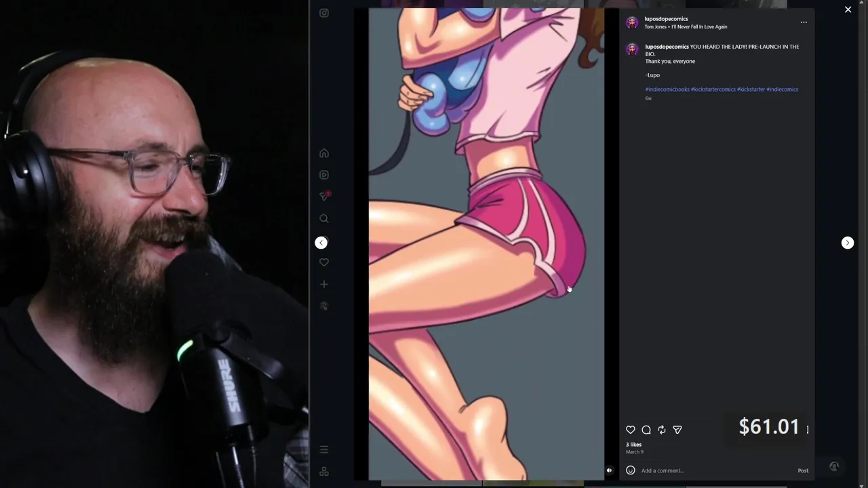The height and width of the screenshot is (488, 868).
Task: Share post with paper plane icon
Action: 677,430
